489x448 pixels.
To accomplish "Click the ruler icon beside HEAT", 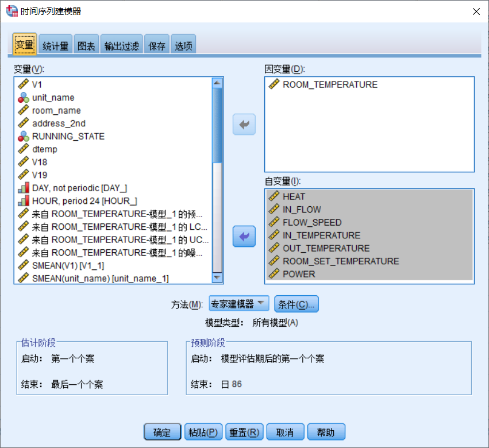I will pos(274,196).
